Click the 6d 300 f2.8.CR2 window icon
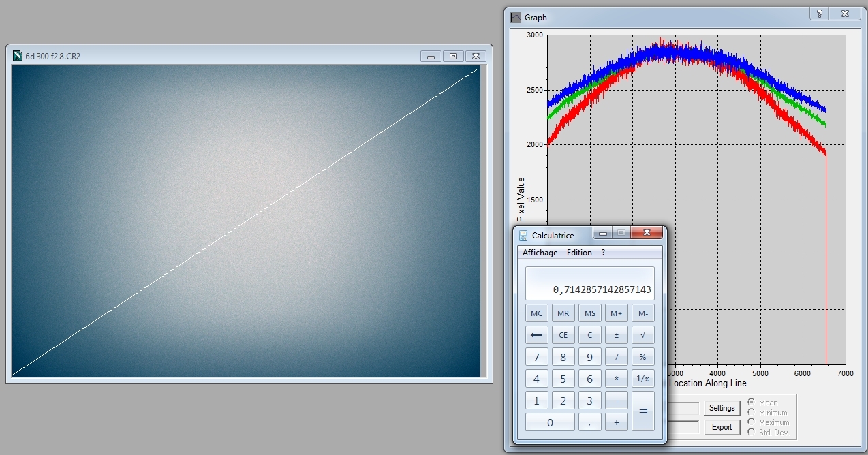The height and width of the screenshot is (455, 868). point(18,56)
